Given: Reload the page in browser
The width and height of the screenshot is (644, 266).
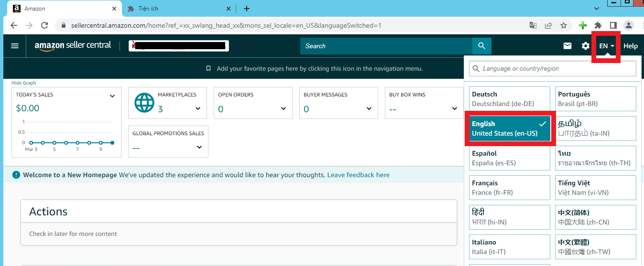Looking at the screenshot, I should coord(44,25).
